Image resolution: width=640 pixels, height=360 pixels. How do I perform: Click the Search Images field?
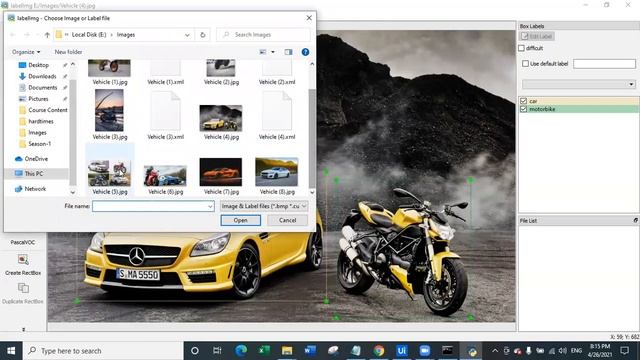(262, 35)
